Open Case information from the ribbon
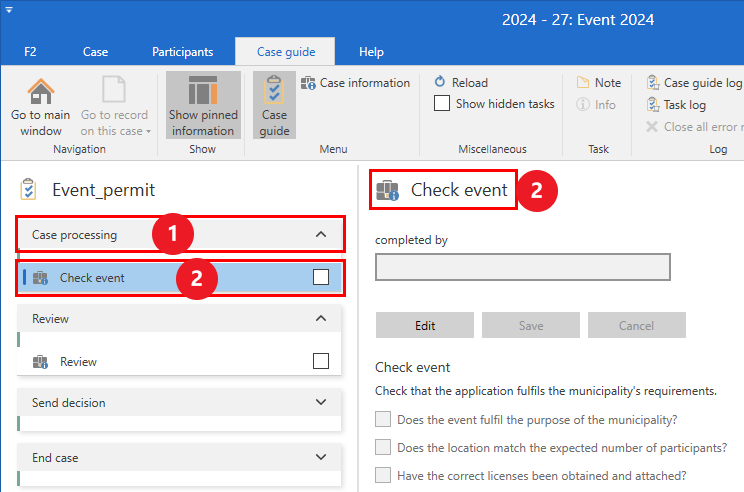Screen dimensions: 744x492 coord(355,83)
